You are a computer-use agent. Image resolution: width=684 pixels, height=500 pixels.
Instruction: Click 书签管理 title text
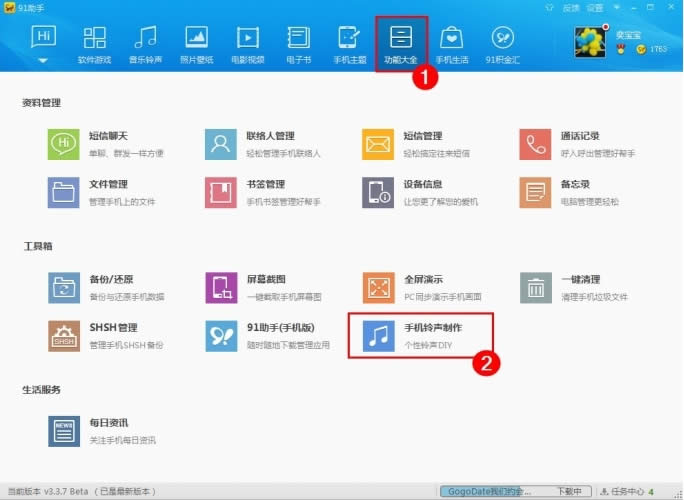tap(266, 185)
